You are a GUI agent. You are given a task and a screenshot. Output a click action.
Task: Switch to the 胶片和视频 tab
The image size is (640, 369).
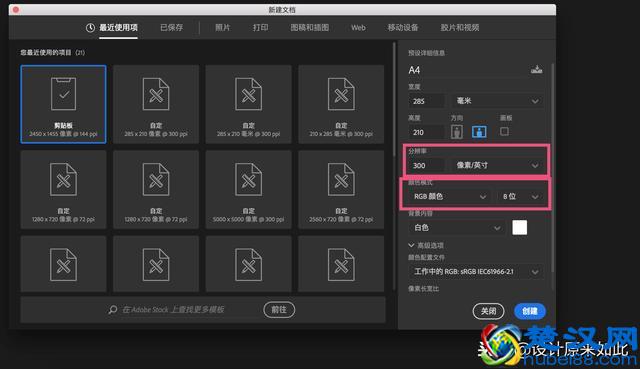point(460,28)
